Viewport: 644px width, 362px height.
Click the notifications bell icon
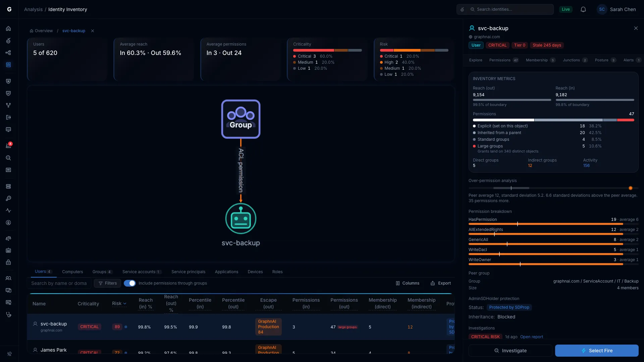click(583, 9)
